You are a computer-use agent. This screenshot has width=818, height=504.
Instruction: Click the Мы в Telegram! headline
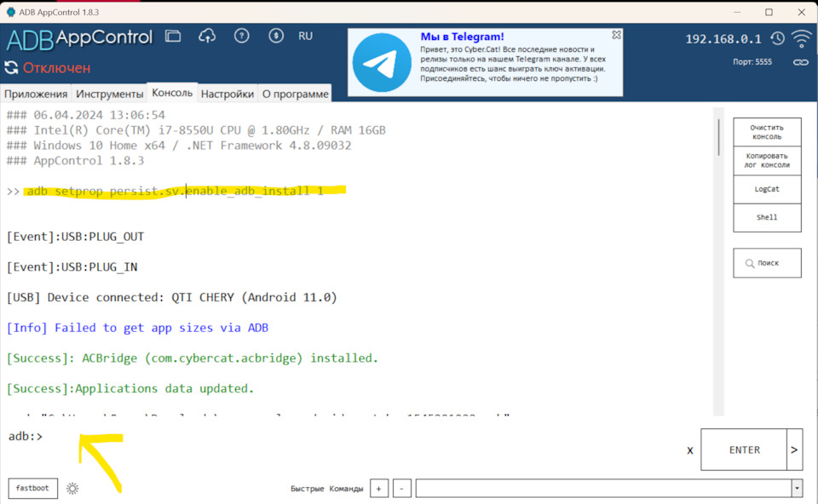(462, 37)
